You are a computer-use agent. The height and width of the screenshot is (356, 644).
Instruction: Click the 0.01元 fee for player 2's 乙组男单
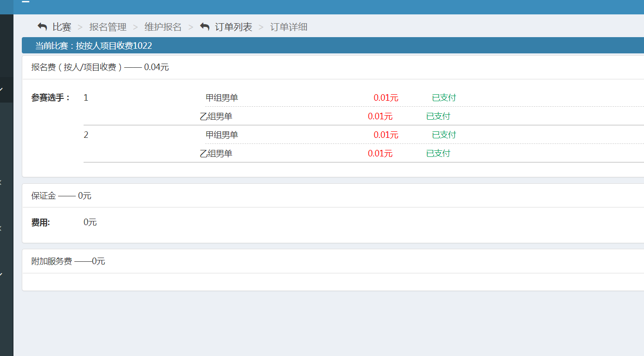coord(380,153)
